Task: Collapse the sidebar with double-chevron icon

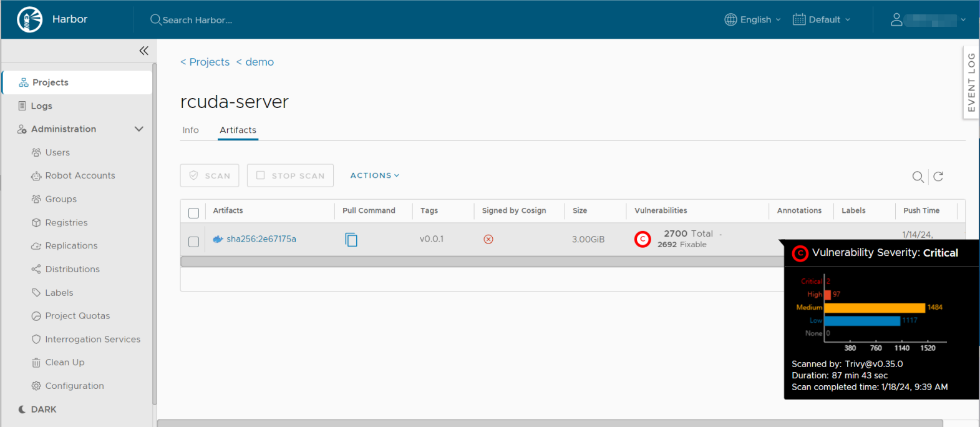Action: click(x=143, y=51)
